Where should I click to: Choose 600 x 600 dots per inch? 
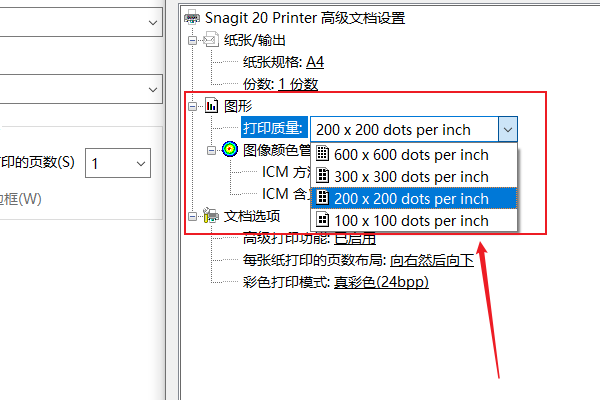[414, 154]
